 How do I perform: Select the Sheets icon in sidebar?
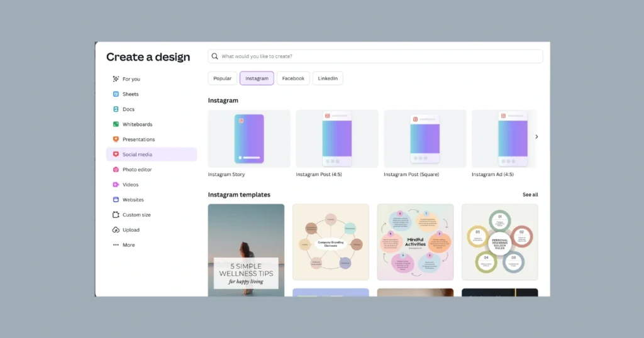pyautogui.click(x=116, y=94)
